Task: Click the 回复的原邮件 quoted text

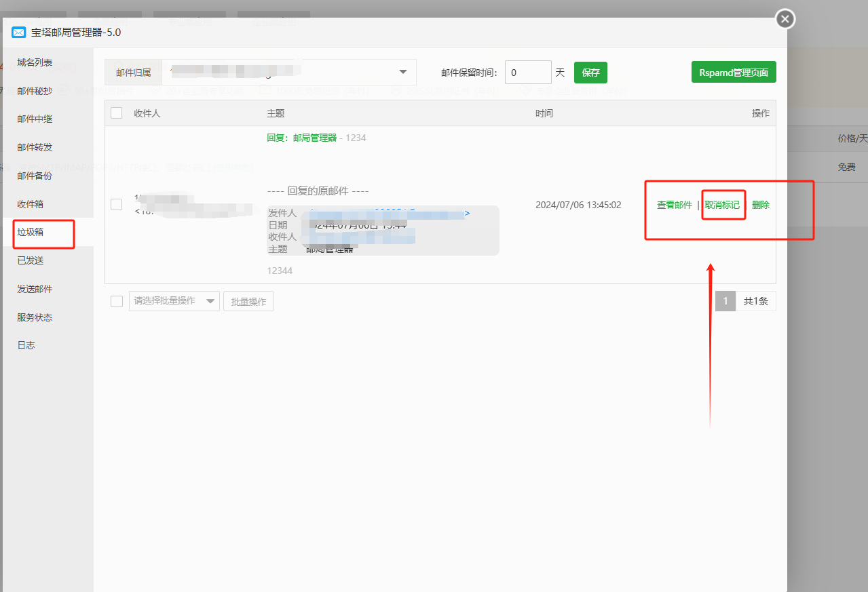Action: pos(318,191)
